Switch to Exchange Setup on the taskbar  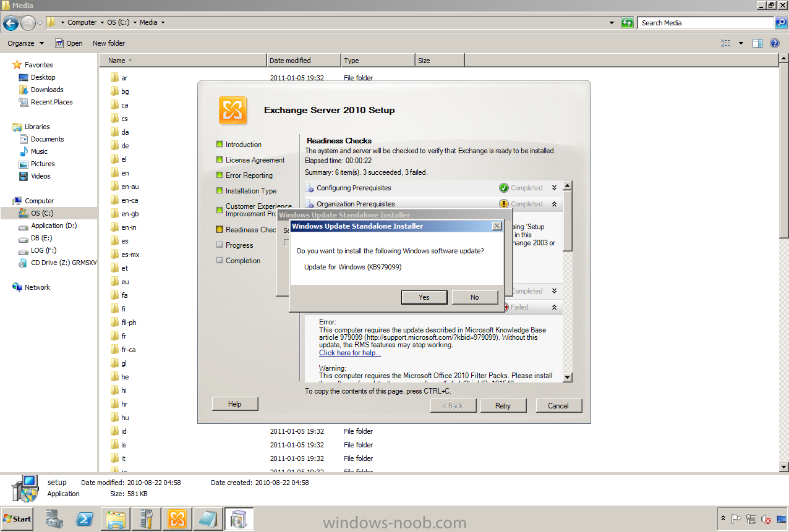click(177, 518)
